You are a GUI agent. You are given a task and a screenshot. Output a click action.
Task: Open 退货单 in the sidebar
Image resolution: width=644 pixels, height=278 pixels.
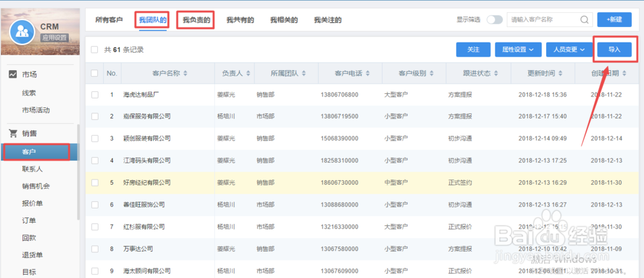click(32, 255)
